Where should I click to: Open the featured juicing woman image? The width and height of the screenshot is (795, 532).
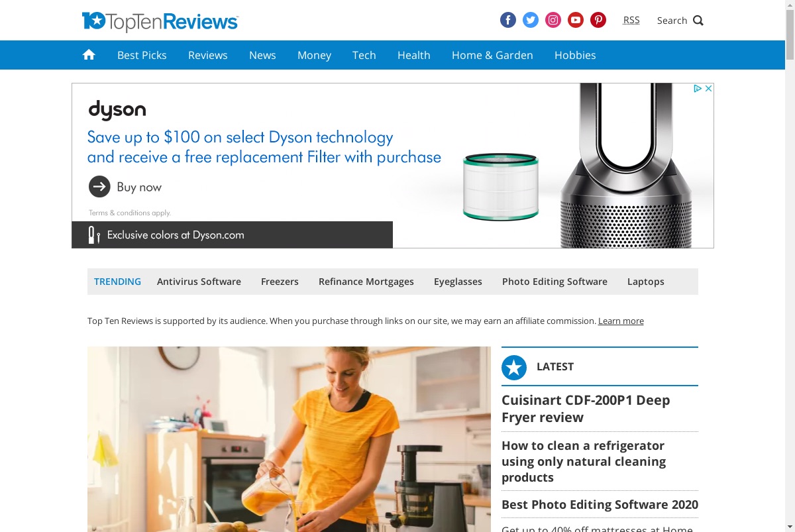tap(289, 439)
